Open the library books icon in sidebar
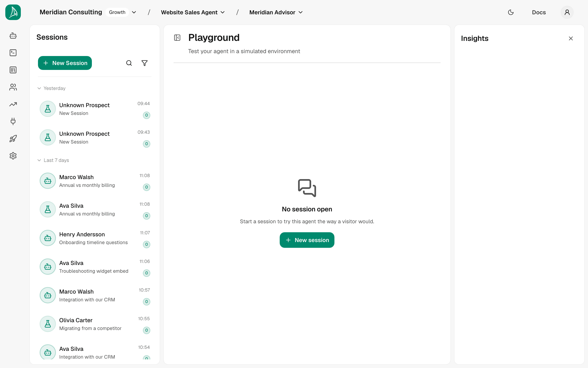This screenshot has height=368, width=588. tap(13, 70)
